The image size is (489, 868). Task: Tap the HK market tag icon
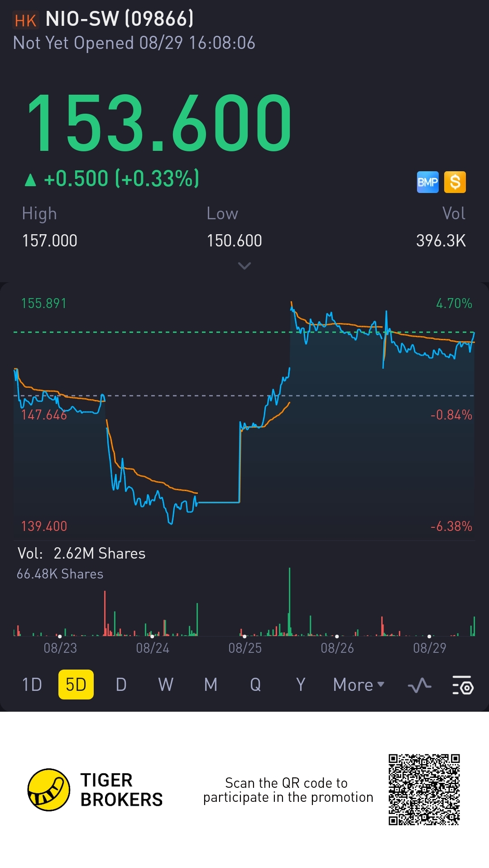[25, 20]
